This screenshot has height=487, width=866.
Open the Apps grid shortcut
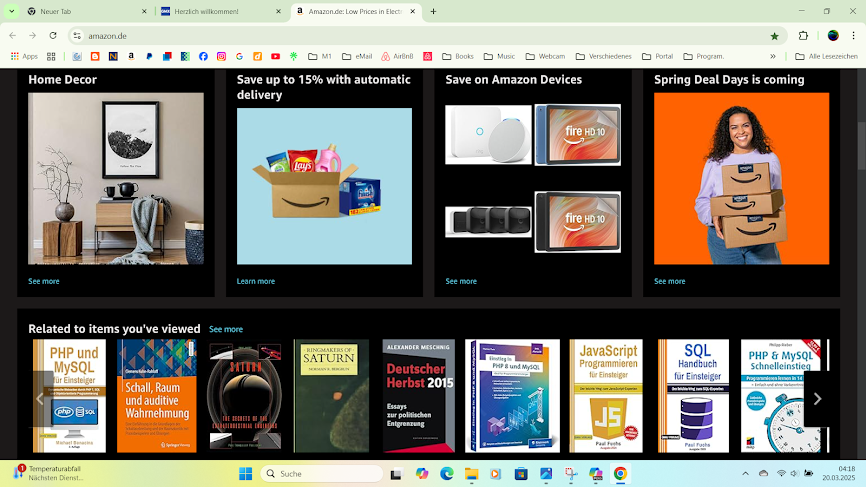[24, 56]
